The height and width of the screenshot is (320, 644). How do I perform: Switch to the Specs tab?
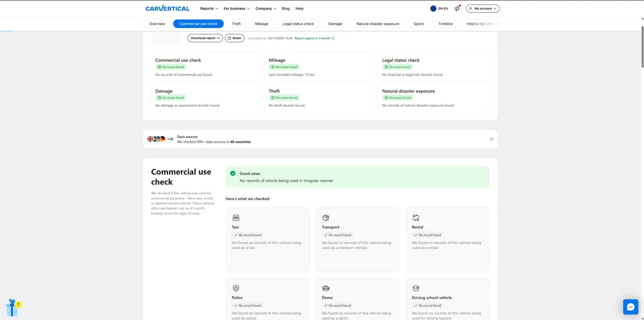419,24
